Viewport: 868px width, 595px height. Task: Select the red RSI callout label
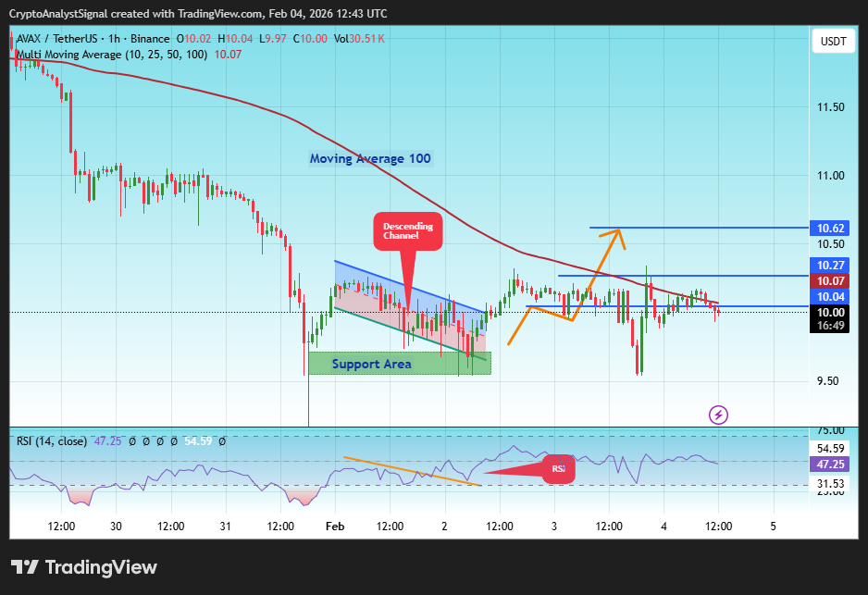(558, 469)
